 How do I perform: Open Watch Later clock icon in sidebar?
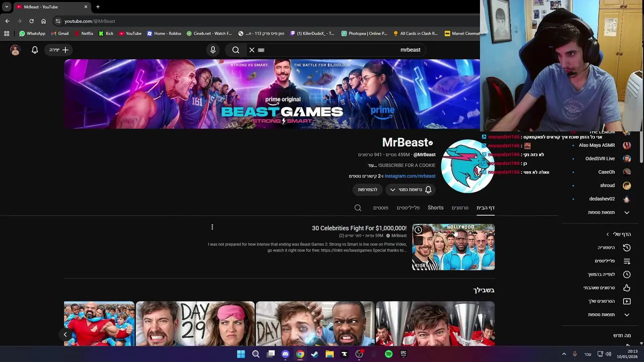pos(626,275)
